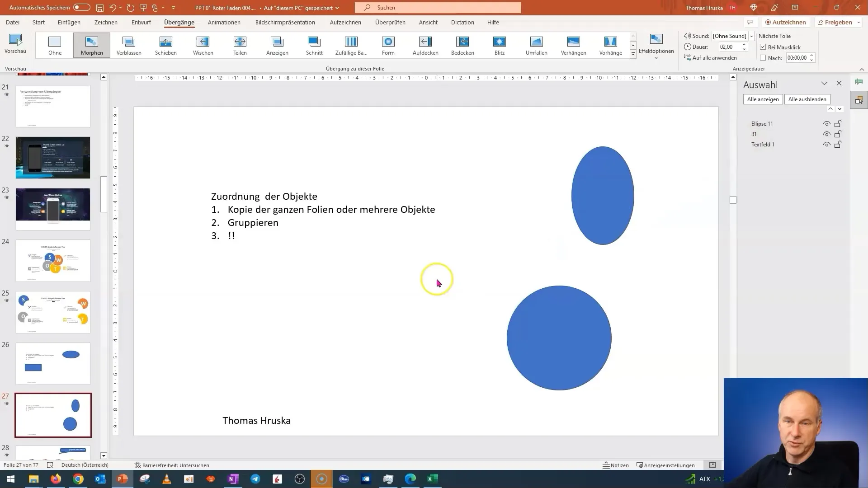Screen dimensions: 868x488
Task: Lock the Ellipse 11 object
Action: 838,124
